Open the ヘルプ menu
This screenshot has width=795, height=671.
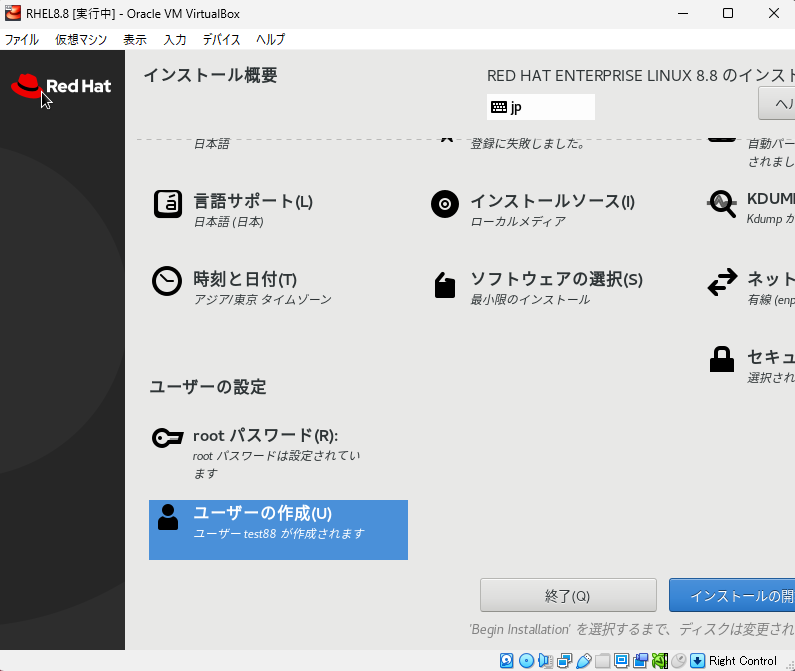(x=271, y=40)
